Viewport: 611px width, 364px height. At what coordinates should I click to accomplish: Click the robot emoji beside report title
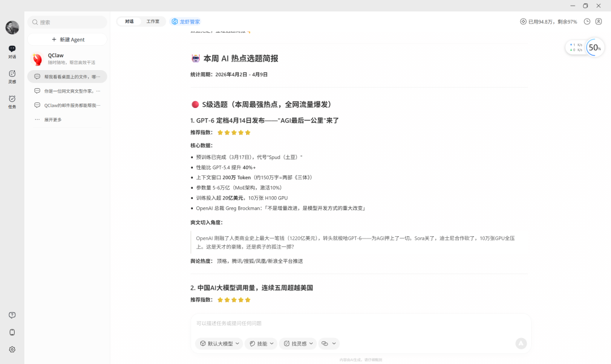click(196, 58)
